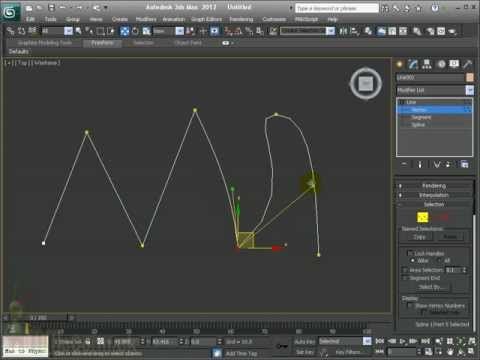Open the Modifiers menu

(146, 19)
